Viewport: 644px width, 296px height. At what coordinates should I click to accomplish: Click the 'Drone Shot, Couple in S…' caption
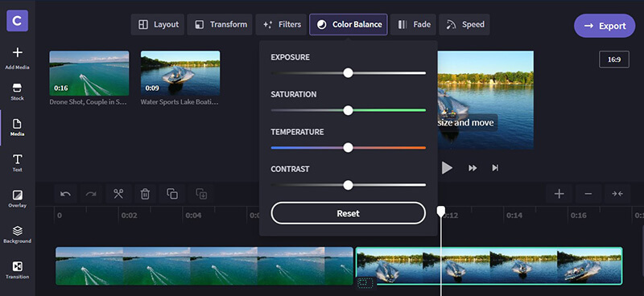point(88,102)
